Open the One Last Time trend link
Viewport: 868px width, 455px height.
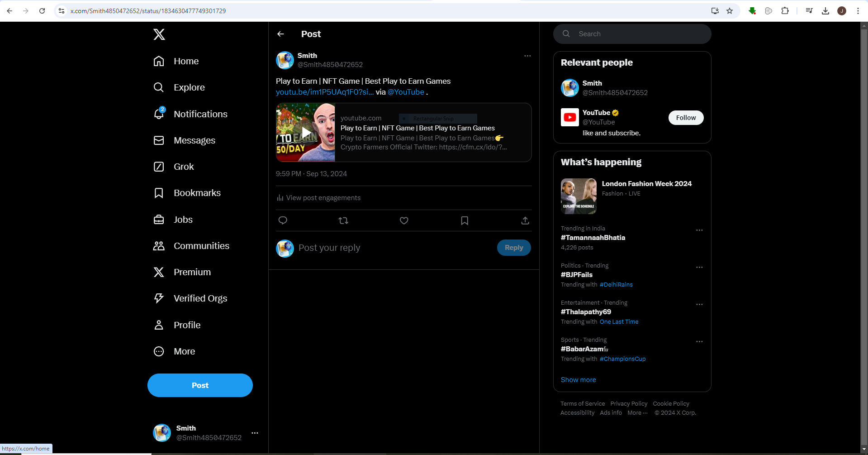click(619, 322)
